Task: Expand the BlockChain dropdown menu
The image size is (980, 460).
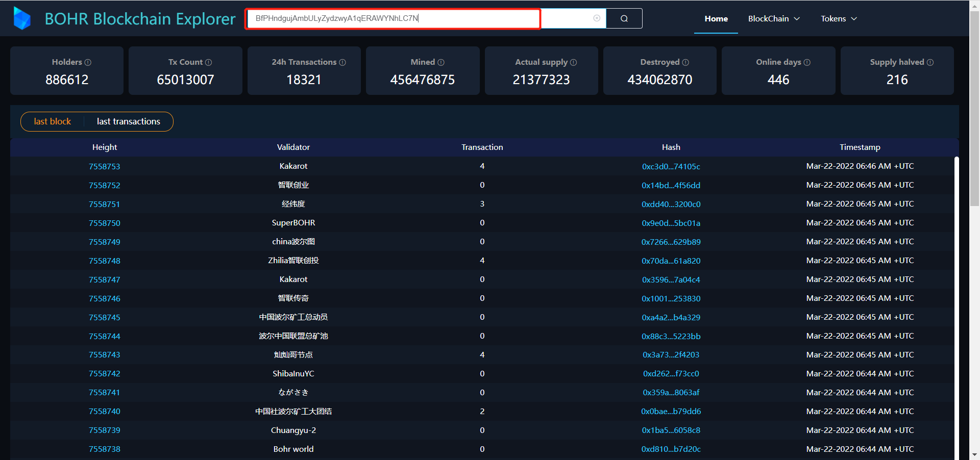Action: coord(774,19)
